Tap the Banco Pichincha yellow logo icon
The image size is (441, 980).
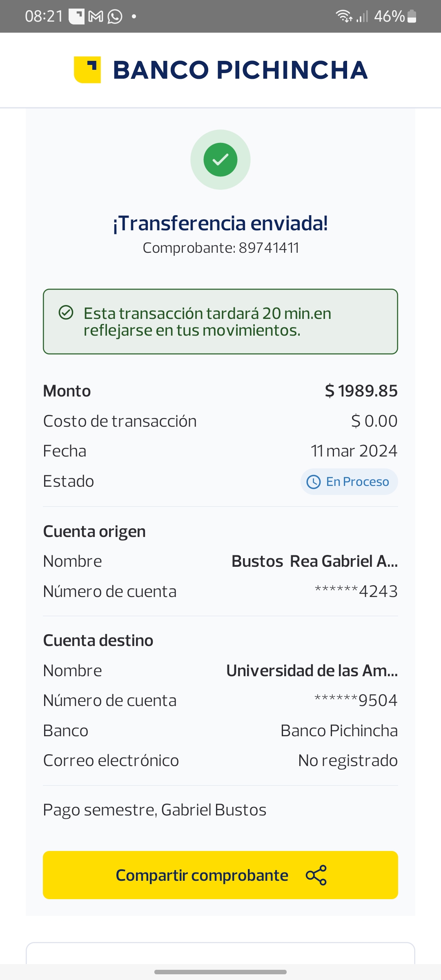click(x=87, y=70)
